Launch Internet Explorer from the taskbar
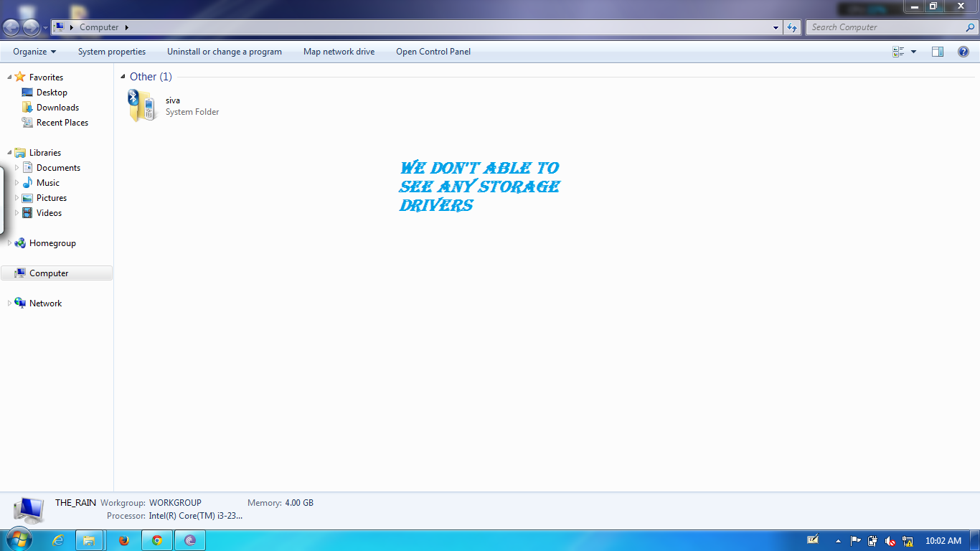The height and width of the screenshot is (551, 980). [x=58, y=540]
